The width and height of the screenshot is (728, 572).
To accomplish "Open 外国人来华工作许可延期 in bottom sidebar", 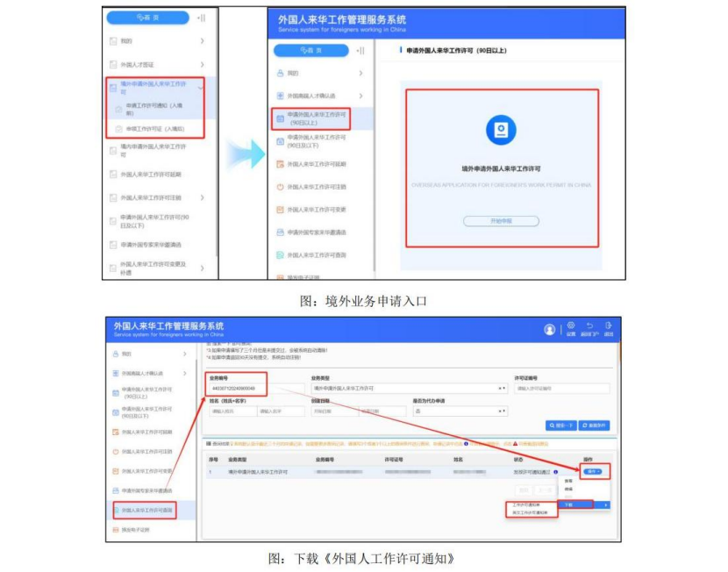I will (x=146, y=432).
